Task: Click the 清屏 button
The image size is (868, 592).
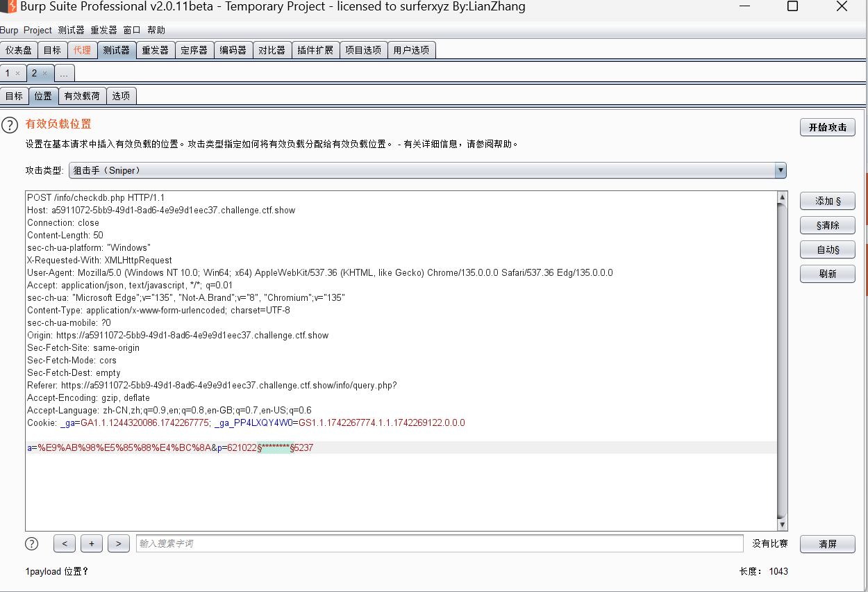Action: click(827, 544)
